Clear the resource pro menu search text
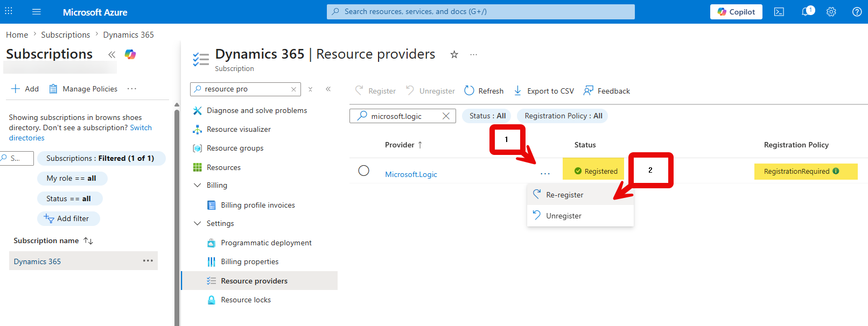Viewport: 868px width, 326px height. [x=293, y=89]
